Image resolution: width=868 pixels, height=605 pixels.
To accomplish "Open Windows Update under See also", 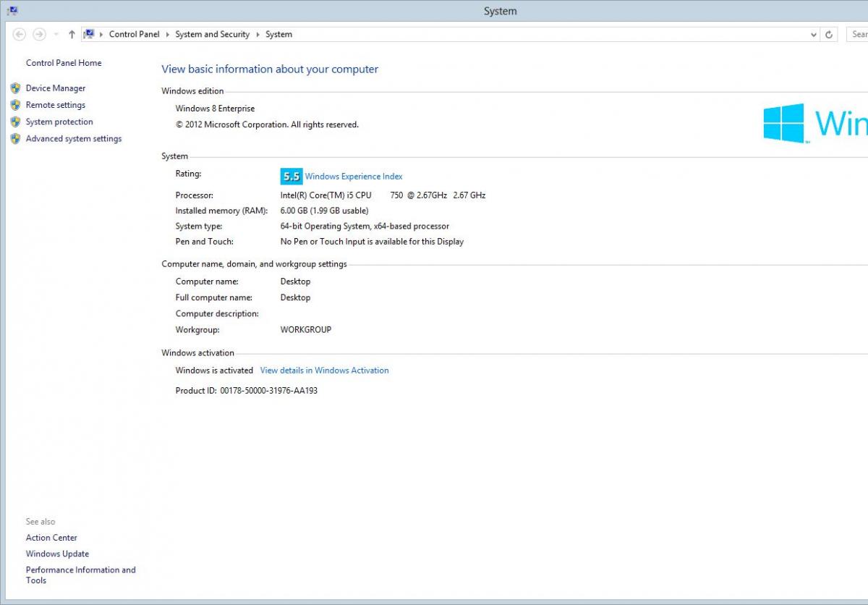I will [x=57, y=554].
